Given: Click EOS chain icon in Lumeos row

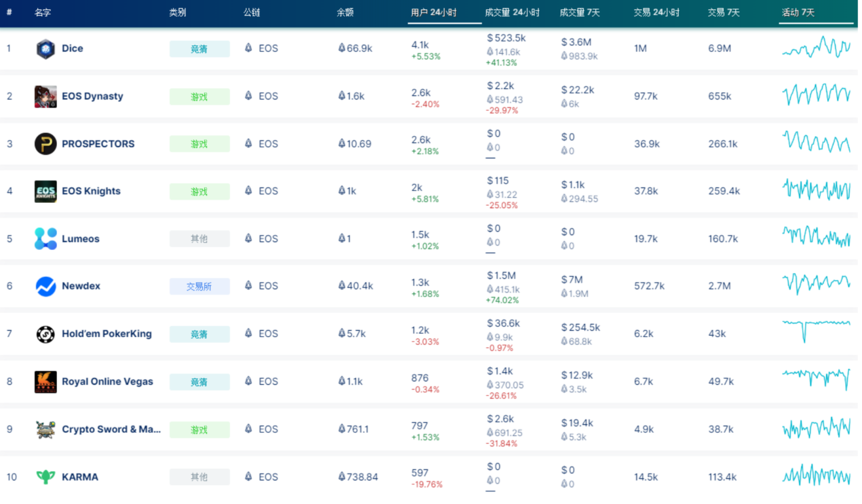Looking at the screenshot, I should [248, 238].
